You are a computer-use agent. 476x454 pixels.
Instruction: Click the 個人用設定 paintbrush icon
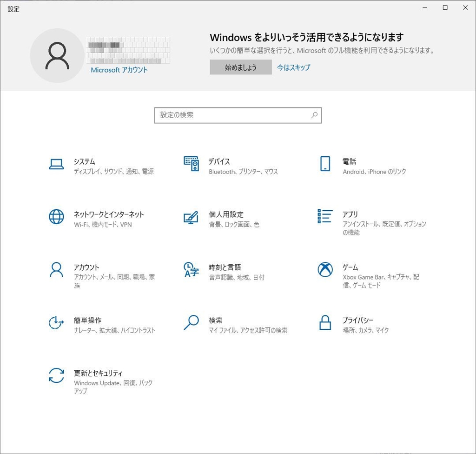(x=191, y=217)
